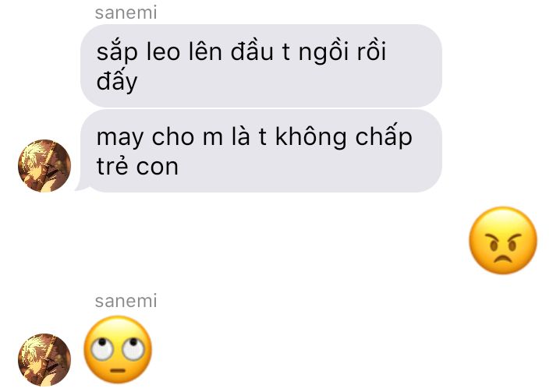Viewport: 560px width, 392px height.
Task: Tap the angry face emoji message
Action: pos(503,240)
